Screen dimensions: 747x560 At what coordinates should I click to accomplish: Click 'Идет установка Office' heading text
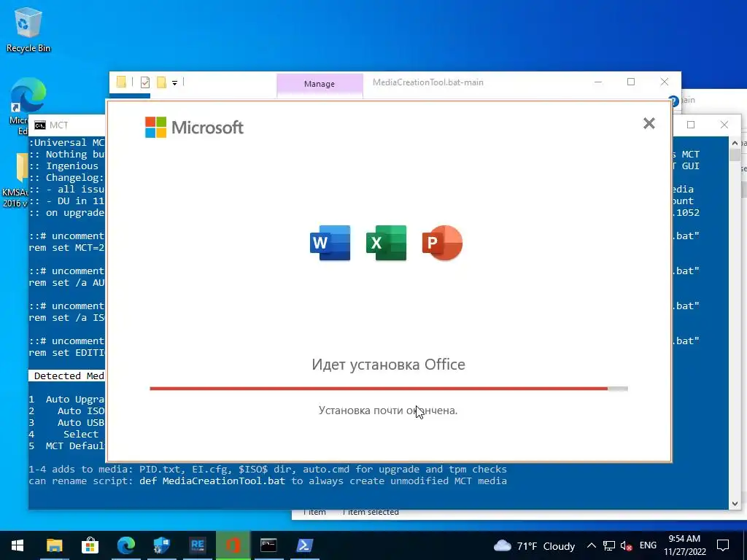(389, 365)
